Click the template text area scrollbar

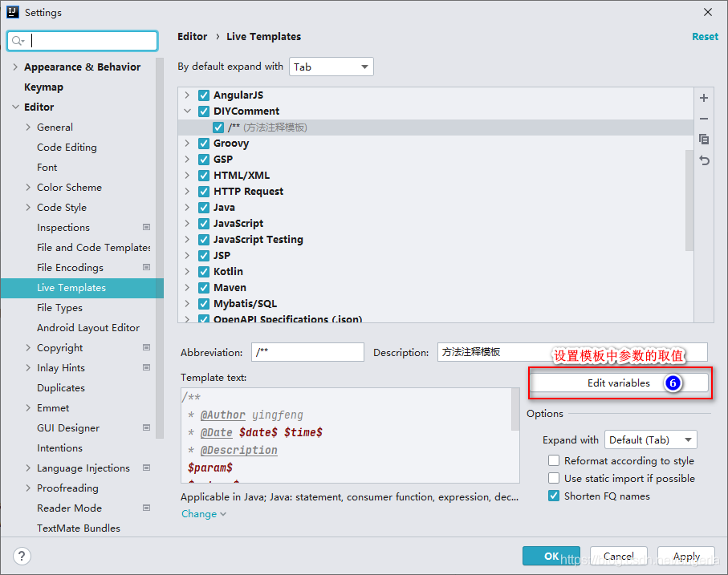point(515,409)
